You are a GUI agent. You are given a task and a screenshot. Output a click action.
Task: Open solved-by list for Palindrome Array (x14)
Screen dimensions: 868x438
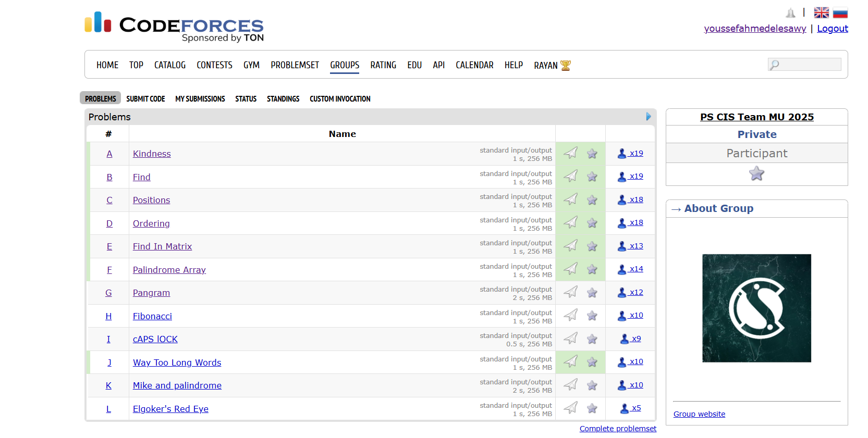630,269
